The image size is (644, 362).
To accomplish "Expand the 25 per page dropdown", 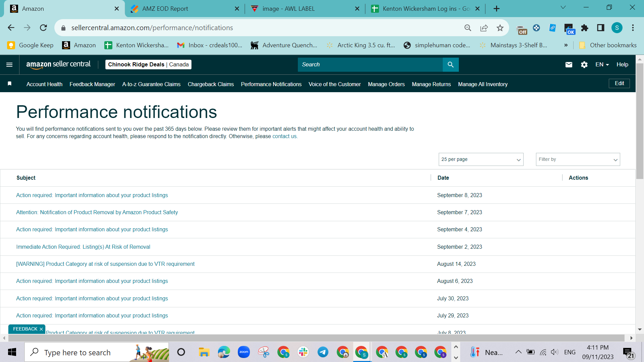I will click(x=481, y=159).
